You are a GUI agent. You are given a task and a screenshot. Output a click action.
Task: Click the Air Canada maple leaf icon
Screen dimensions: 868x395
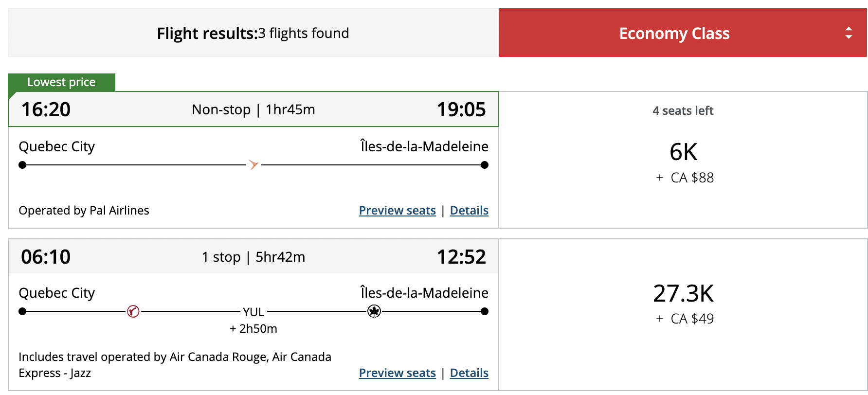click(x=374, y=311)
